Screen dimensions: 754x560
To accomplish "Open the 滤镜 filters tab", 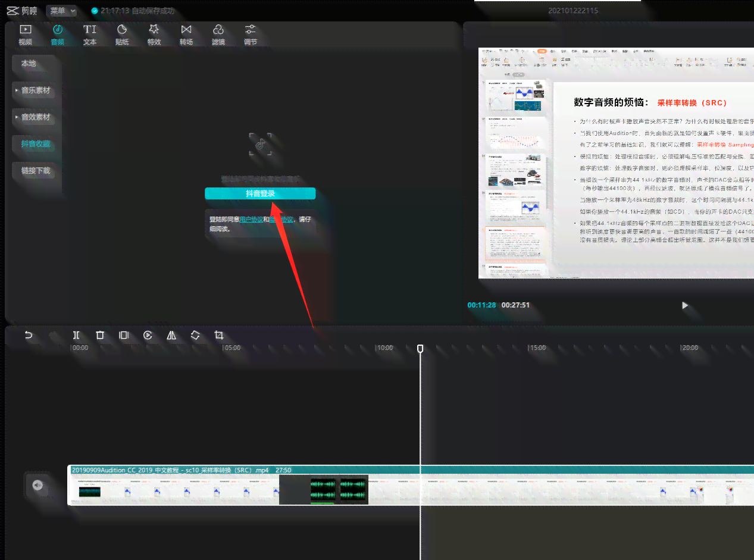I will (x=218, y=35).
